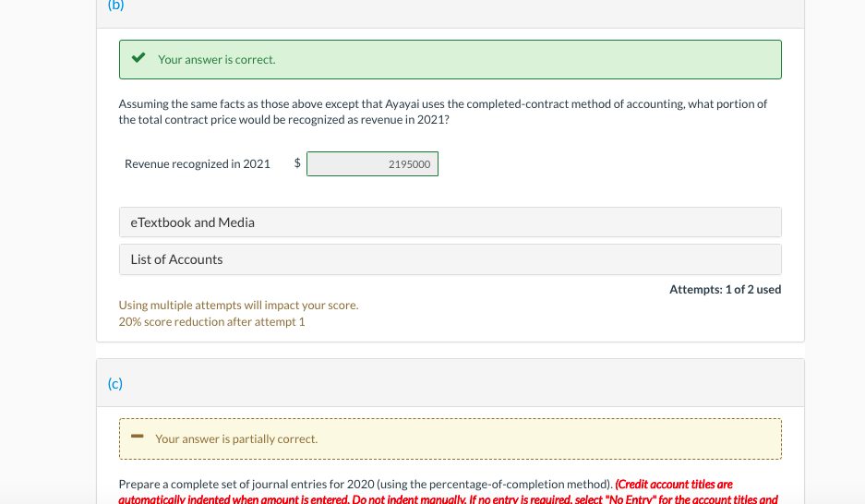Click the 'Revenue recognized in 2021' label
This screenshot has height=504, width=865.
[198, 163]
